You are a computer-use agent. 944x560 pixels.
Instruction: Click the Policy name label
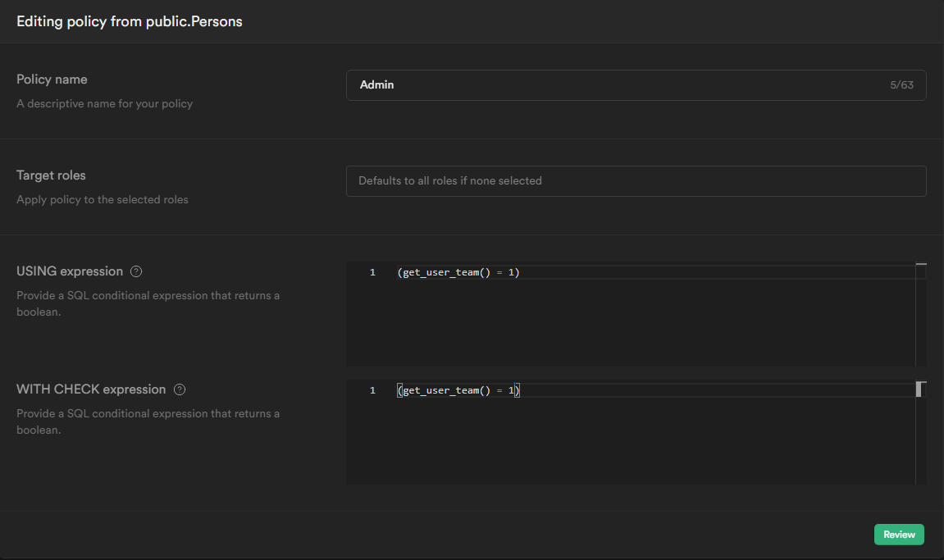(x=52, y=80)
